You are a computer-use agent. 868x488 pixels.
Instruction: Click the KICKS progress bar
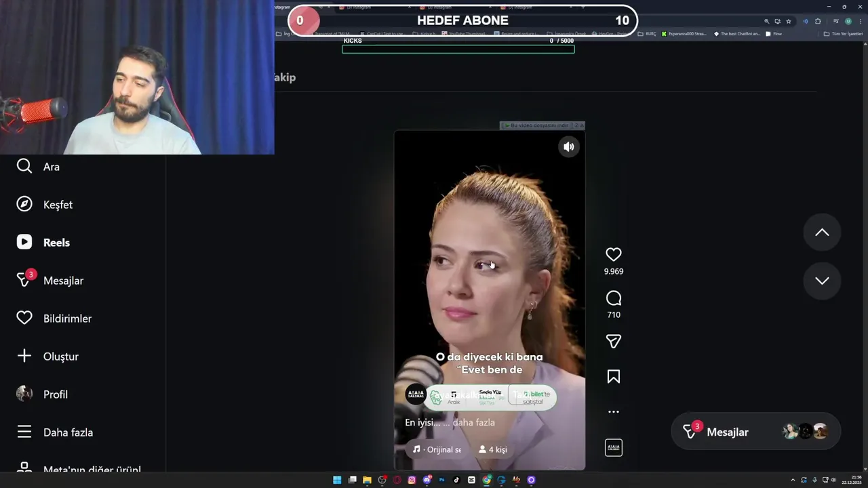458,49
